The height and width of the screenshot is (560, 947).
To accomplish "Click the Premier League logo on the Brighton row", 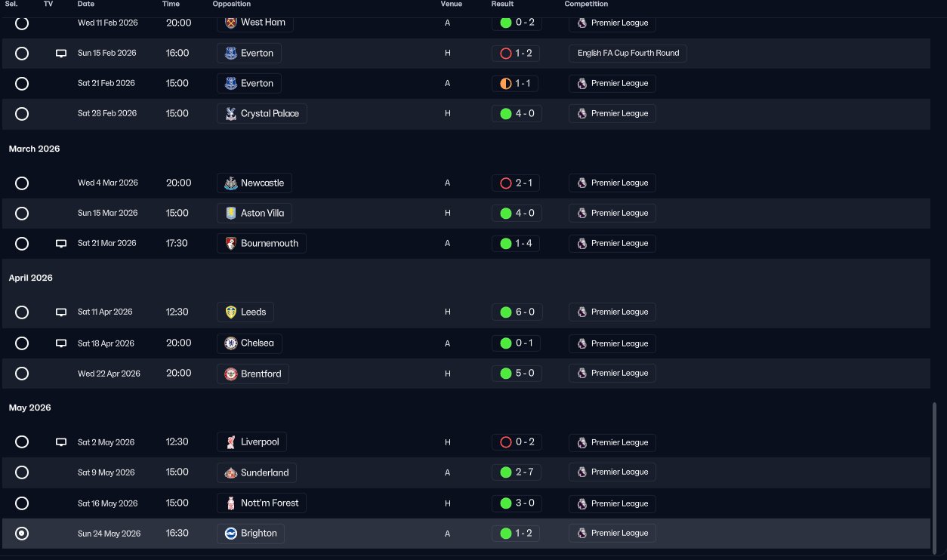I will click(581, 534).
